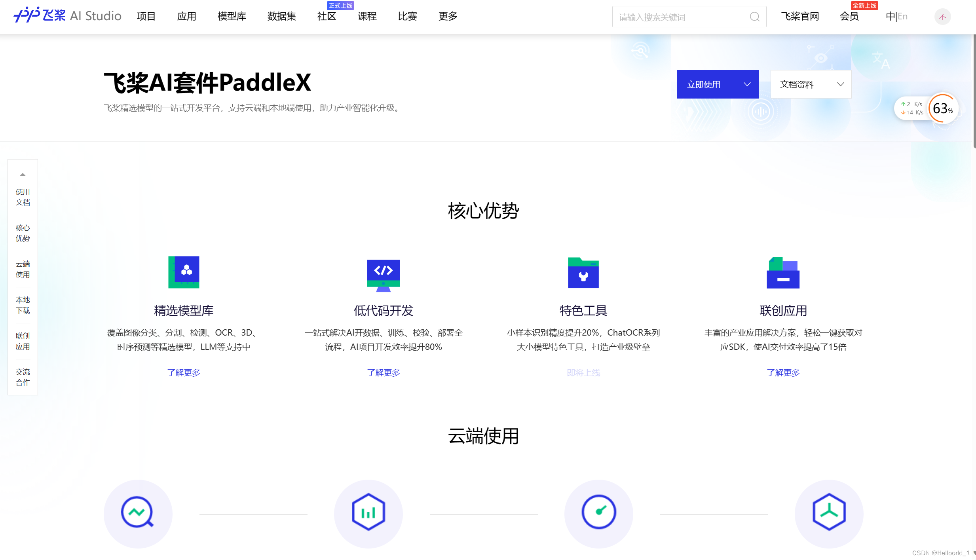
Task: Click the search magnifier icon
Action: (754, 17)
